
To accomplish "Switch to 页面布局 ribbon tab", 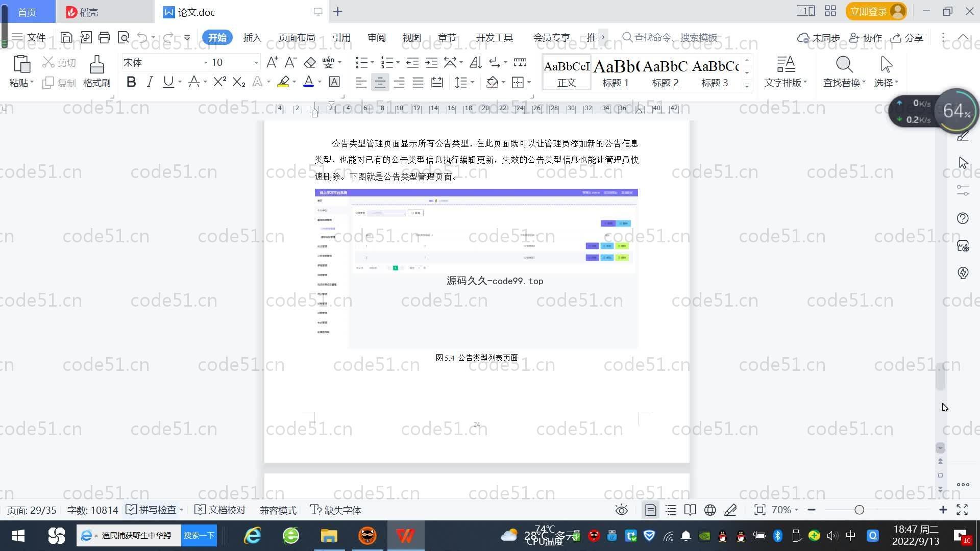I will tap(297, 37).
